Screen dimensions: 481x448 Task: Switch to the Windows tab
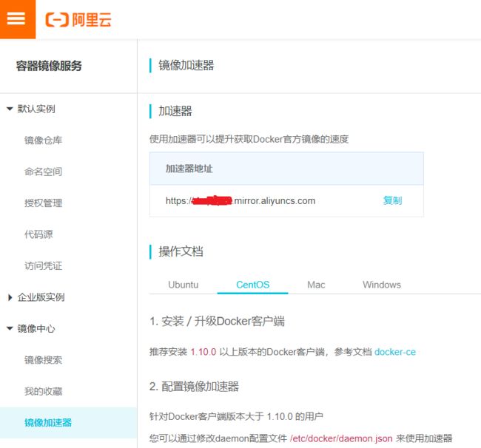pyautogui.click(x=382, y=285)
